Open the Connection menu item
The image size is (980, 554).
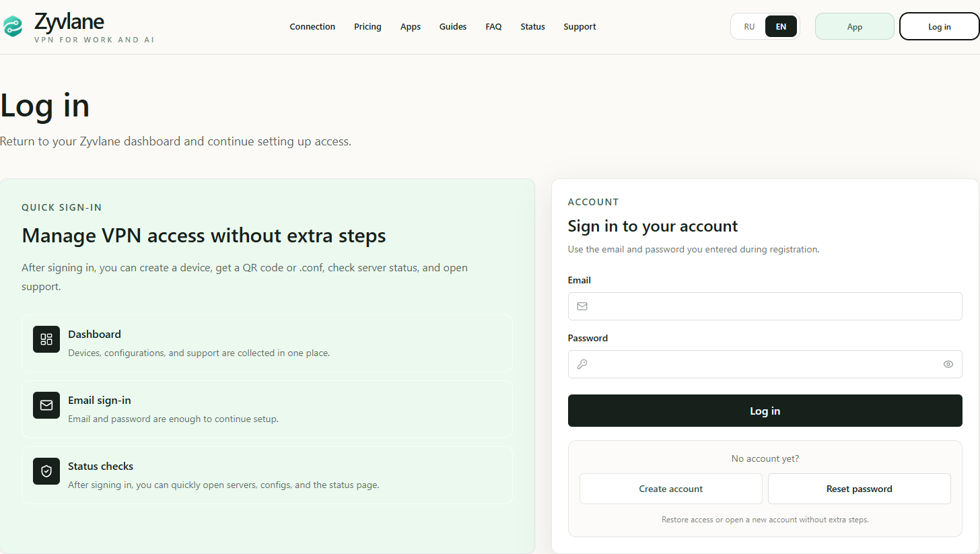312,27
